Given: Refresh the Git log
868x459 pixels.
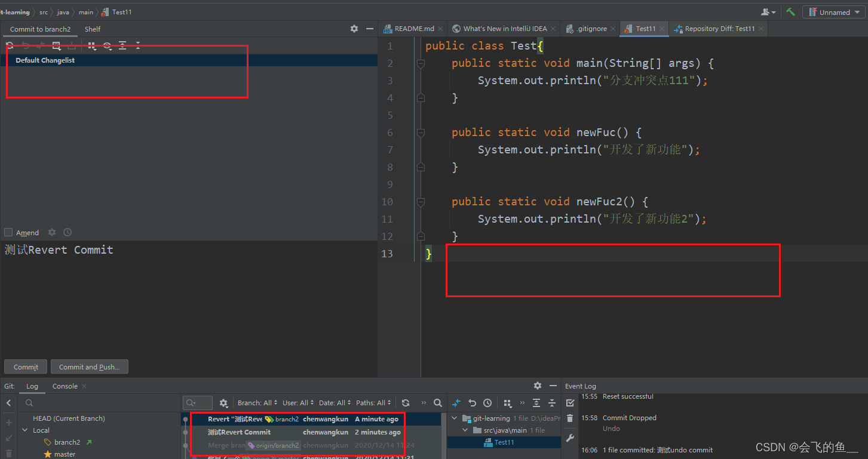Looking at the screenshot, I should pos(406,403).
